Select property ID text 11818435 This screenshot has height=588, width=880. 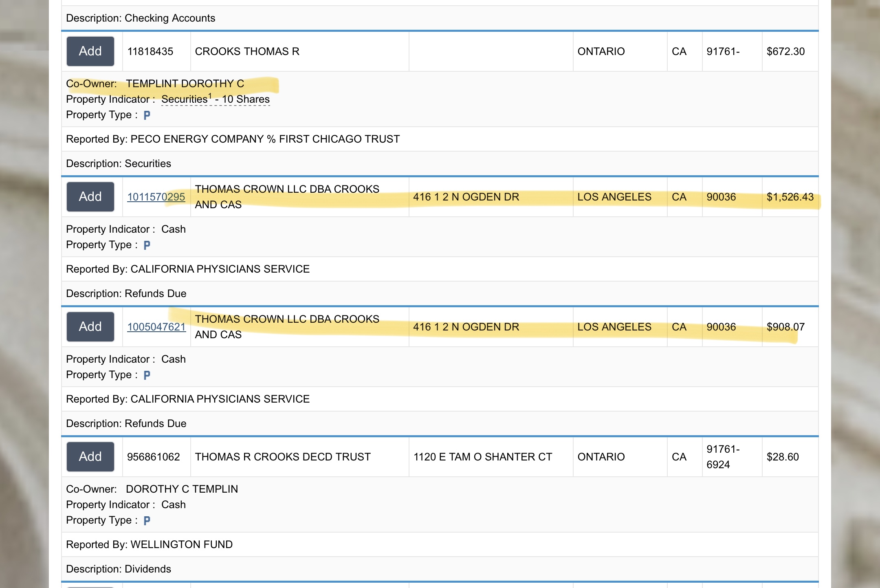tap(150, 51)
